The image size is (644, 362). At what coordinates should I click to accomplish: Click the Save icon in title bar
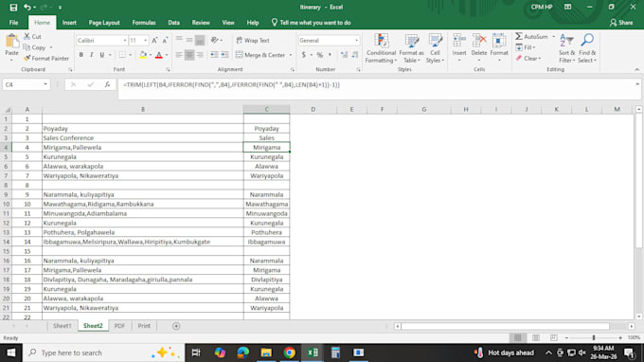[13, 8]
